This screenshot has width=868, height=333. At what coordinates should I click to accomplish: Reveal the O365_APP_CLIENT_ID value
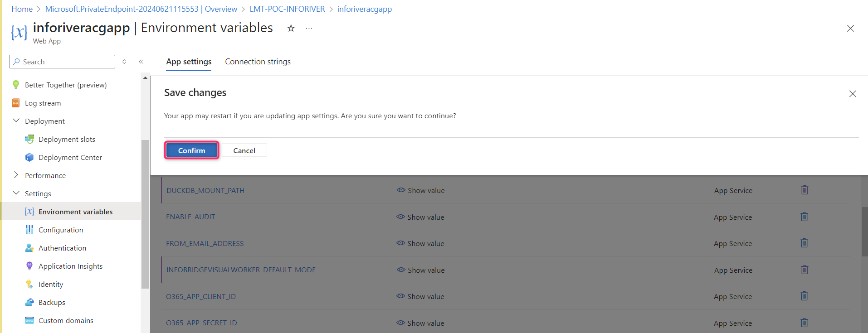pyautogui.click(x=420, y=297)
